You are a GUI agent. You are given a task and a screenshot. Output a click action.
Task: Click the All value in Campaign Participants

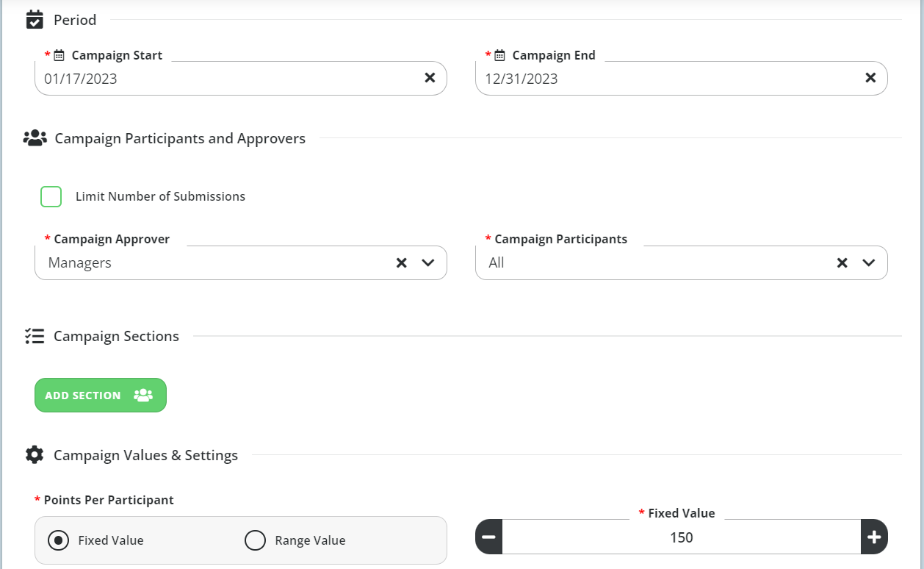pos(497,262)
